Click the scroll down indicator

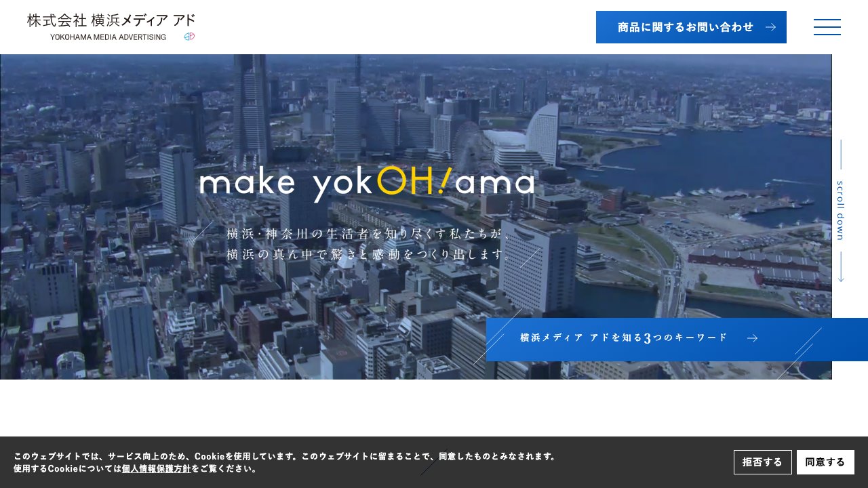840,211
